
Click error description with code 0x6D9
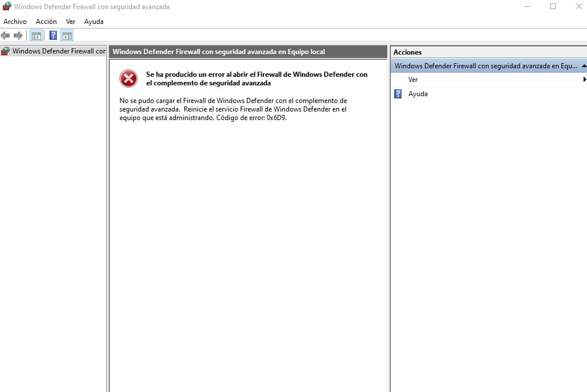click(233, 109)
